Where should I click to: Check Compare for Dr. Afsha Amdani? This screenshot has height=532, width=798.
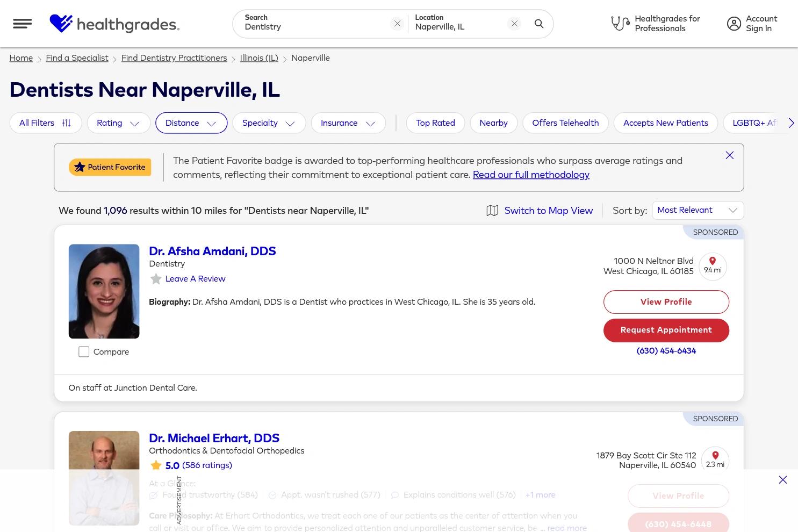(84, 352)
